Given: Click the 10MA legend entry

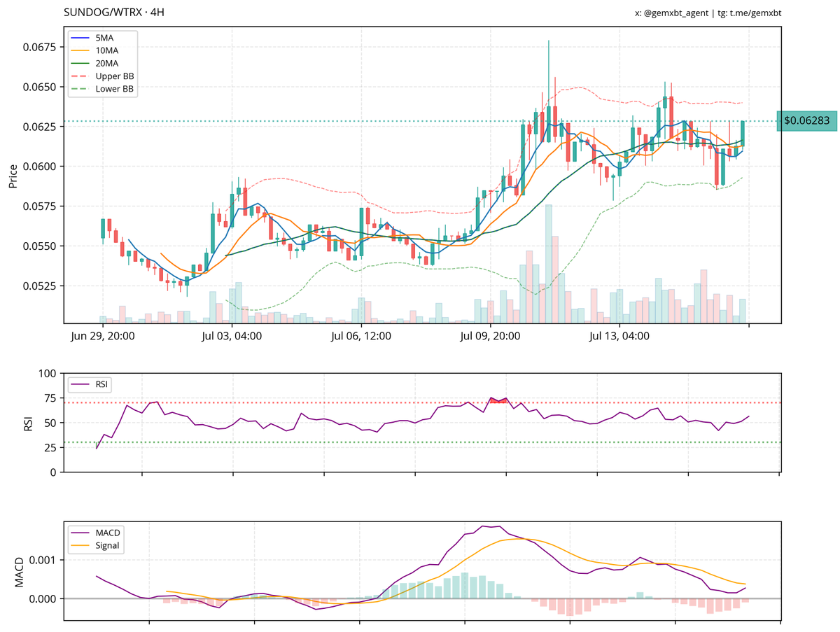Looking at the screenshot, I should [x=102, y=50].
